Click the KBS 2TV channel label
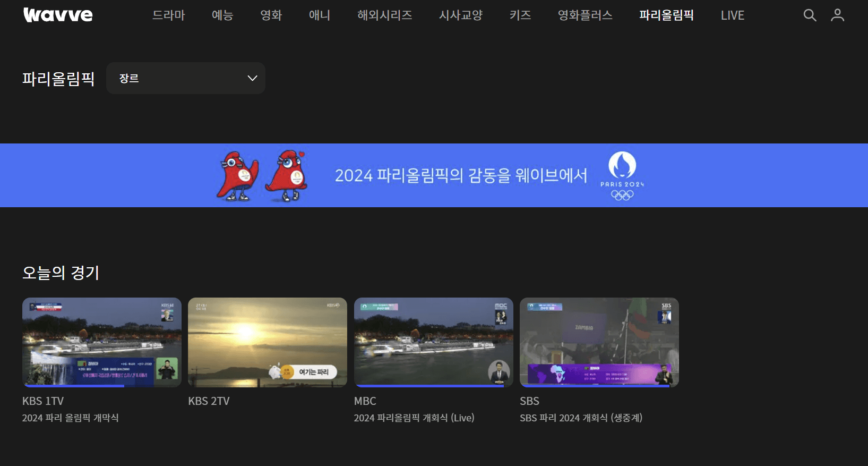The height and width of the screenshot is (466, 868). 209,401
